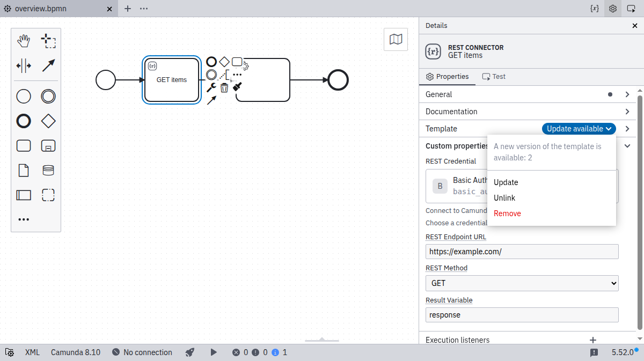644x361 pixels.
Task: Select the task shape in the palette
Action: pyautogui.click(x=24, y=146)
